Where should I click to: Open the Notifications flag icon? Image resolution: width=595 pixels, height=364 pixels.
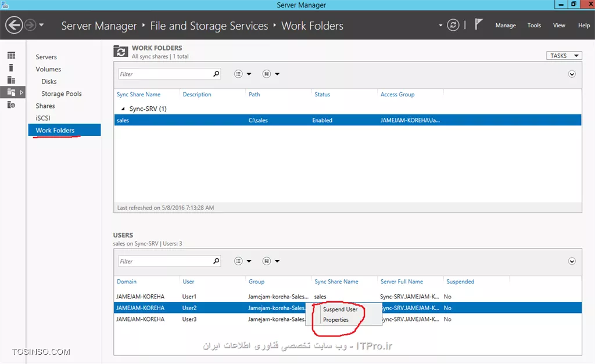(x=479, y=24)
